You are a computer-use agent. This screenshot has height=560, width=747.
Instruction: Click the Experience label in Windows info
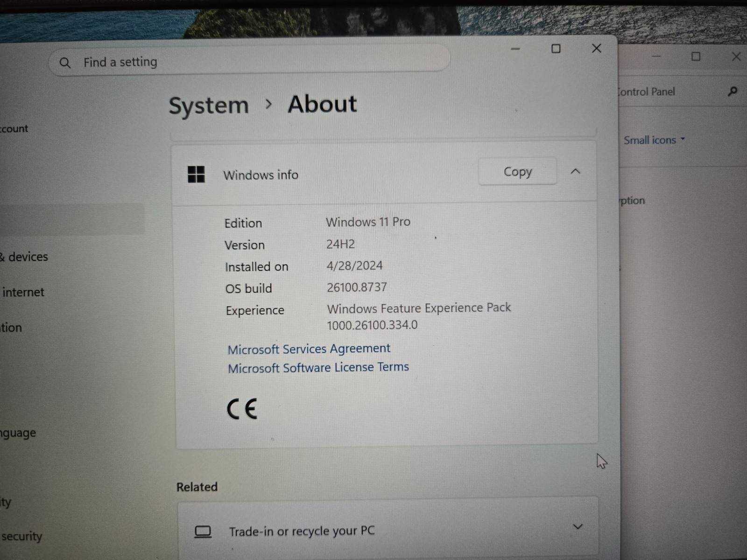(x=255, y=310)
